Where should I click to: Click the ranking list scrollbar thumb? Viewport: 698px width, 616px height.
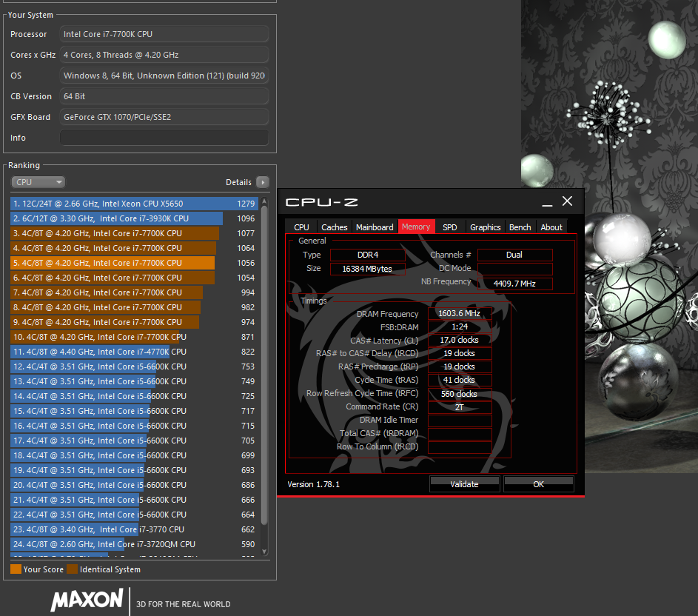(x=264, y=365)
